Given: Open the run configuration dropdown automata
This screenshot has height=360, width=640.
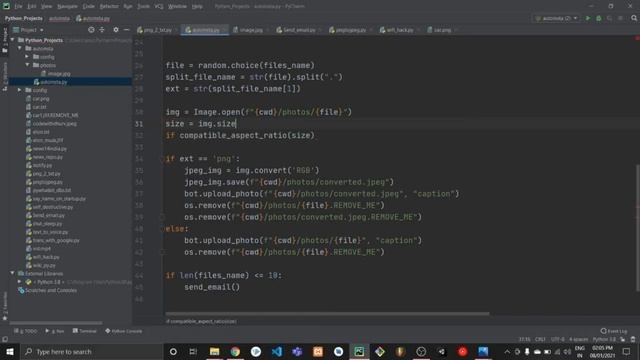Looking at the screenshot, I should click(557, 18).
